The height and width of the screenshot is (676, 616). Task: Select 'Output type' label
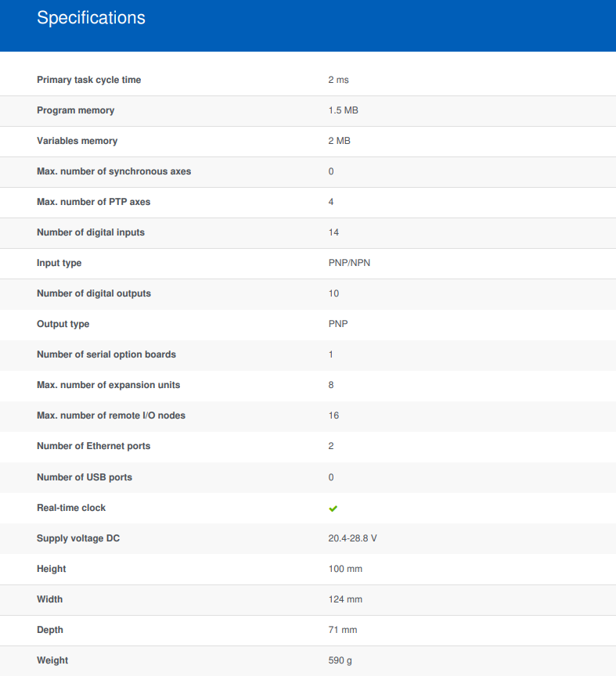click(63, 324)
